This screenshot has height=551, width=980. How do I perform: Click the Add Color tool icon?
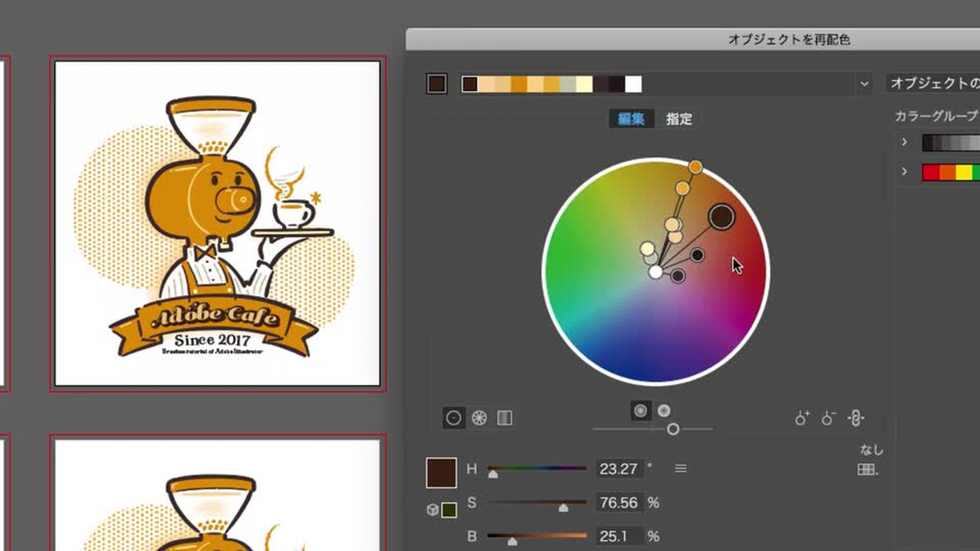click(x=802, y=418)
